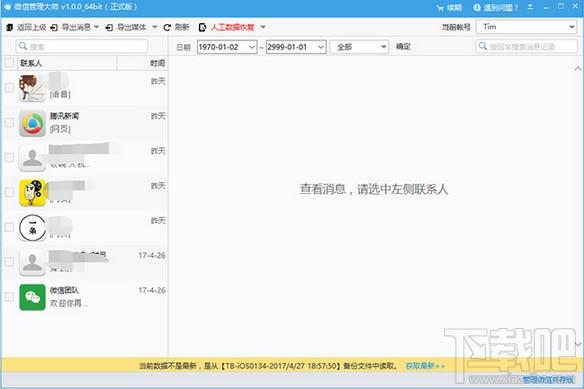Click the 返回上级 toolbar label

[x=31, y=28]
